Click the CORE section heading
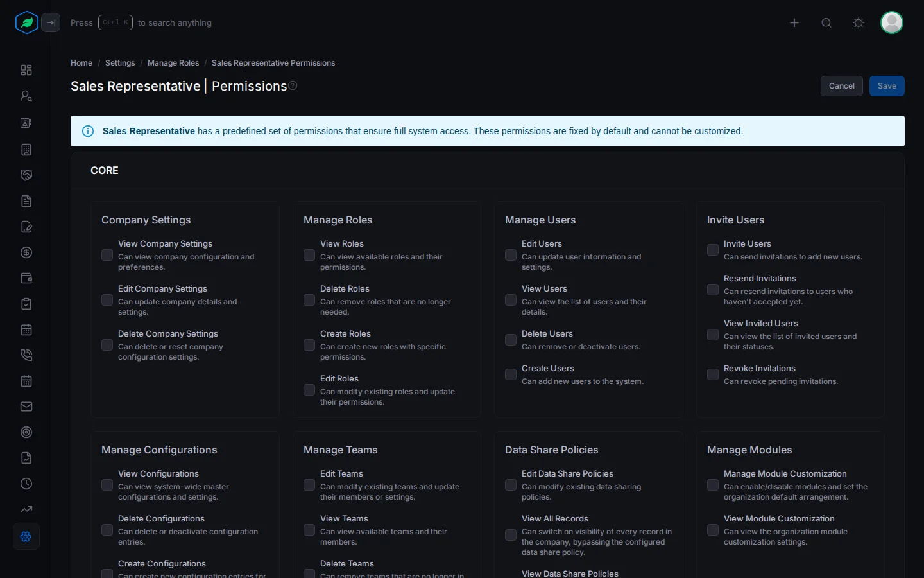Screen dimensions: 924x578 [105, 170]
